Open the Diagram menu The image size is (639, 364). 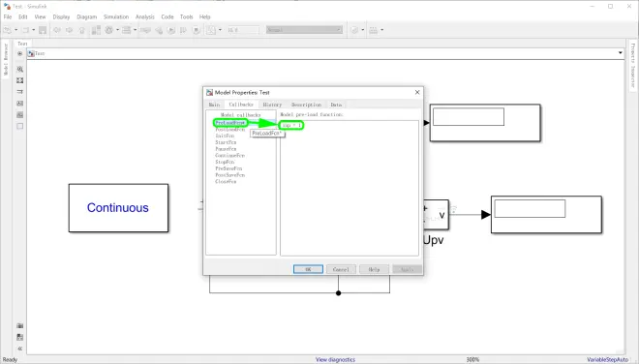click(87, 16)
